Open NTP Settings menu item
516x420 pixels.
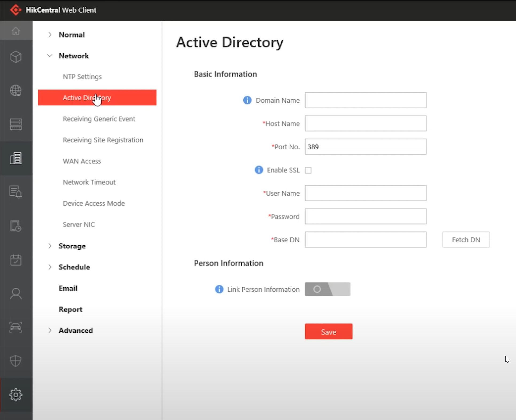pos(82,77)
